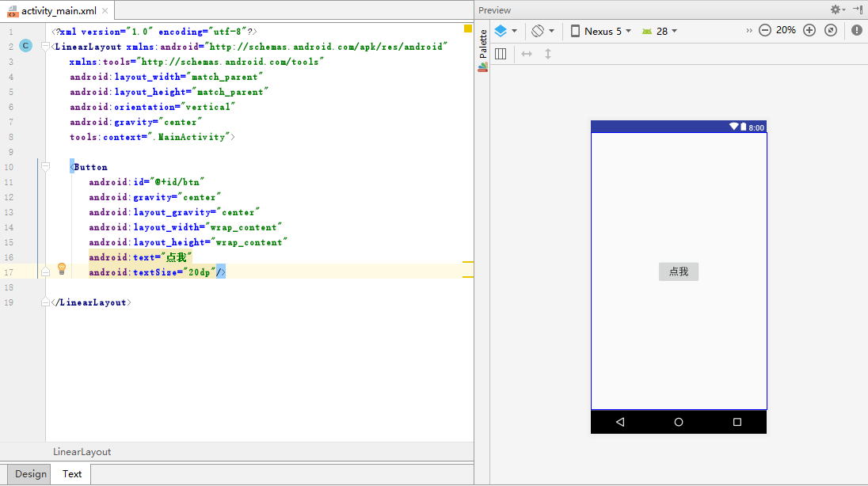Image resolution: width=868 pixels, height=486 pixels.
Task: Hide the Preview panel with the arrow icon
Action: point(858,9)
